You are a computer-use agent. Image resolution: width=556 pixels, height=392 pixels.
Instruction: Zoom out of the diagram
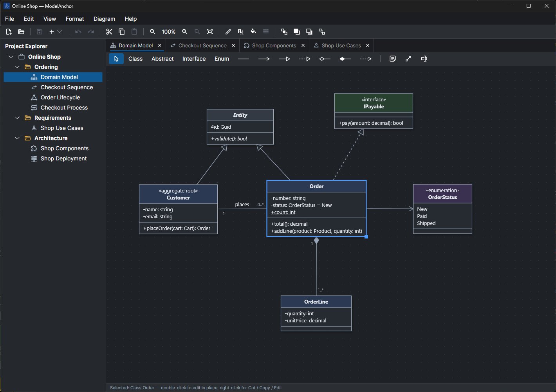[x=153, y=32]
